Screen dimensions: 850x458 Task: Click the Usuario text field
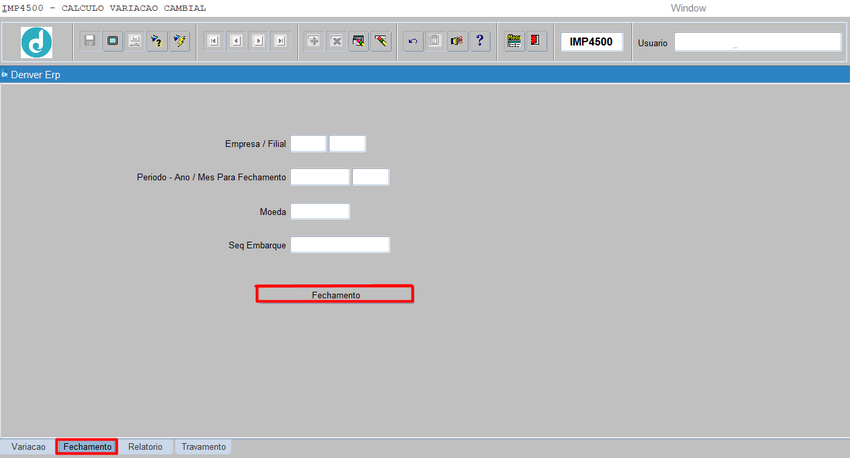pyautogui.click(x=757, y=42)
